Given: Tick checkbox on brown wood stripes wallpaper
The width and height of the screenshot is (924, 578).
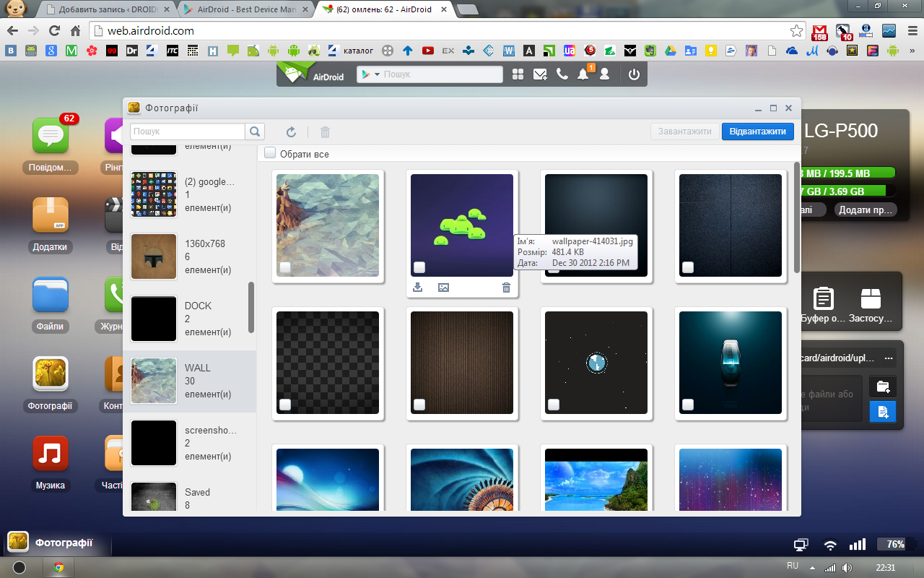Looking at the screenshot, I should (x=419, y=405).
